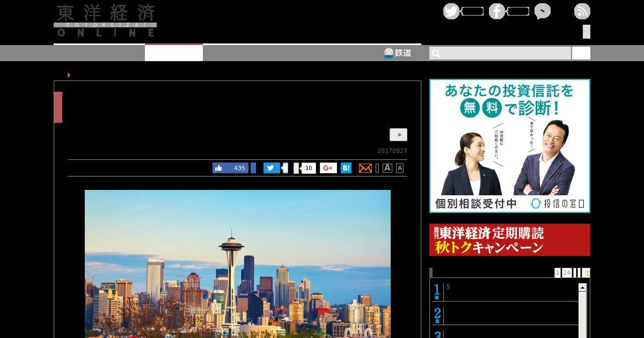
Task: Click the 20170927 article date
Action: point(392,151)
